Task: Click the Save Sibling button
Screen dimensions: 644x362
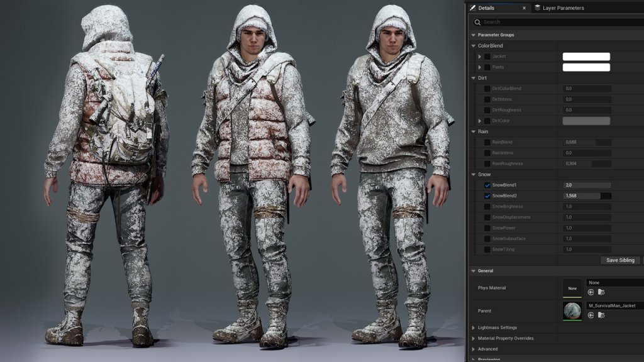Action: click(620, 260)
